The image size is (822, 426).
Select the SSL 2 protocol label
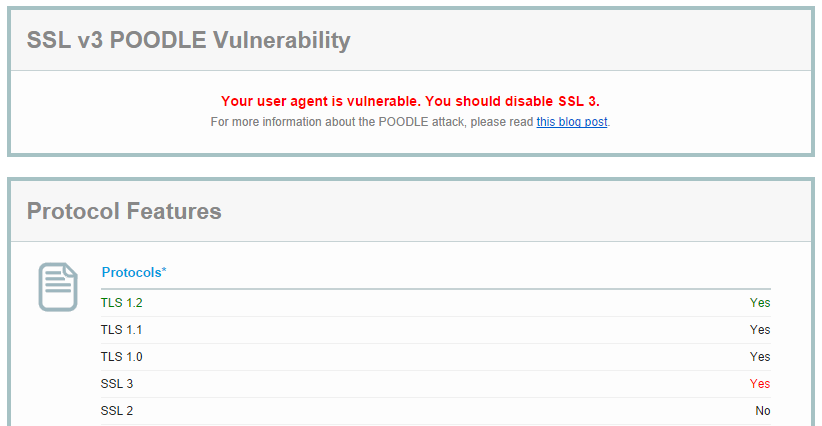point(117,411)
